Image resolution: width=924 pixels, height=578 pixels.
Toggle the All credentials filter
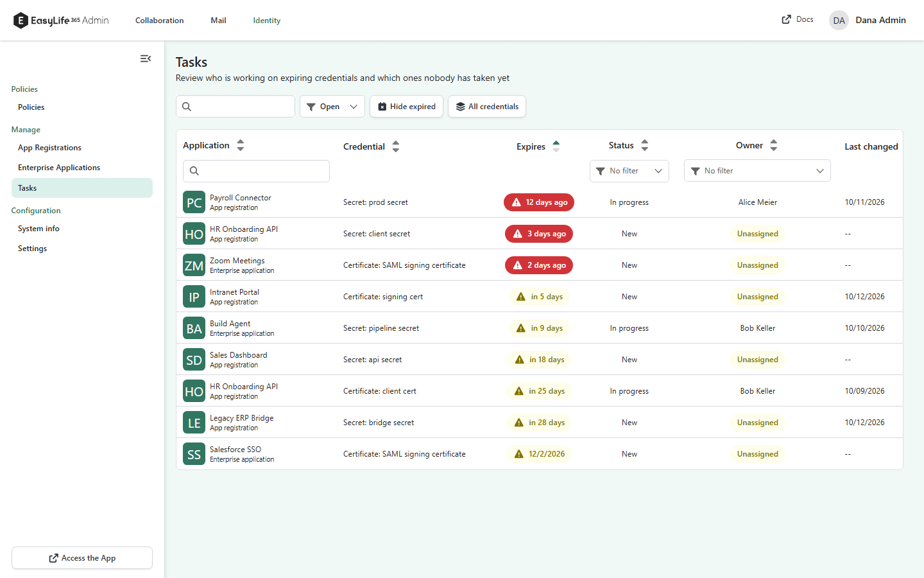[x=487, y=107]
